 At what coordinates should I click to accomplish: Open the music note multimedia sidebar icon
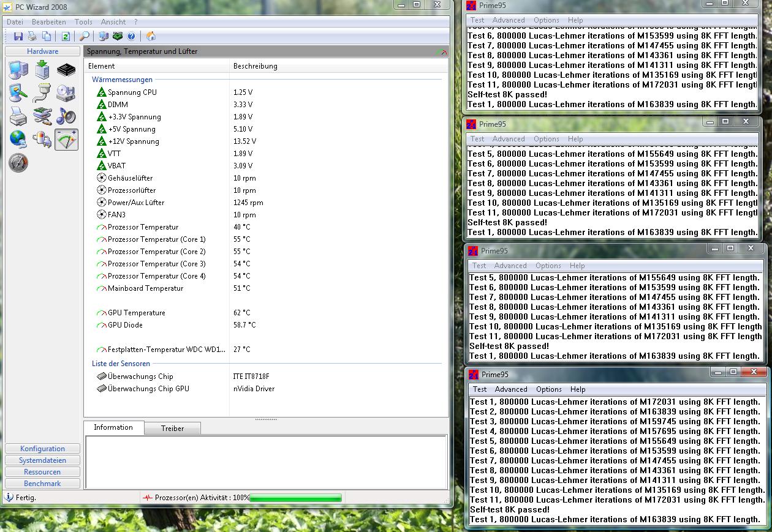coord(66,116)
